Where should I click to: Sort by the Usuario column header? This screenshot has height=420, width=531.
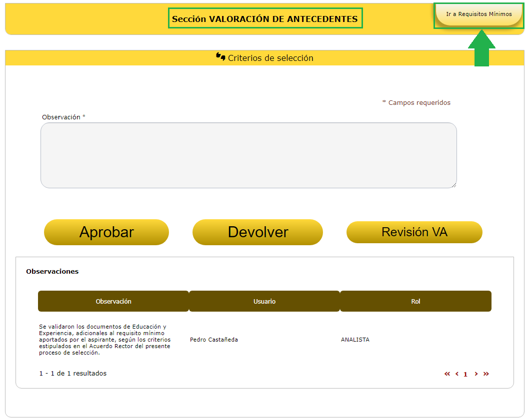pos(264,301)
